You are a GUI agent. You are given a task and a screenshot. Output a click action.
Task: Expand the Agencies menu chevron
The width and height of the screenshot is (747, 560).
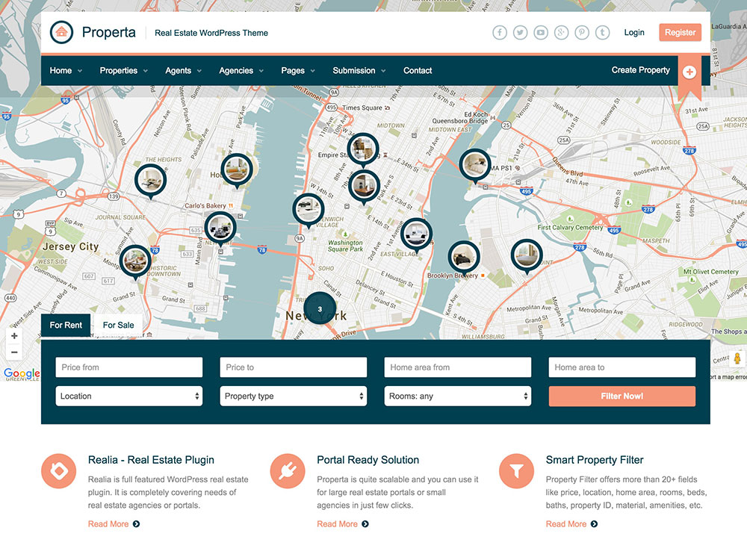(261, 71)
